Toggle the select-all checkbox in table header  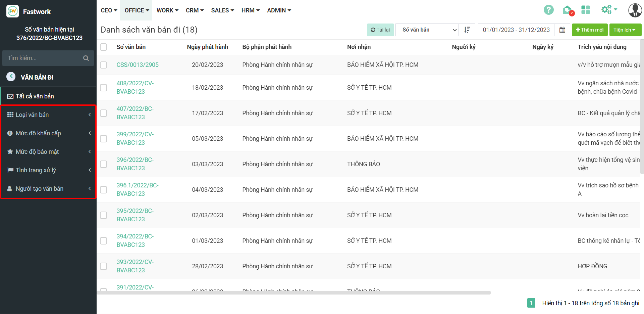click(104, 47)
